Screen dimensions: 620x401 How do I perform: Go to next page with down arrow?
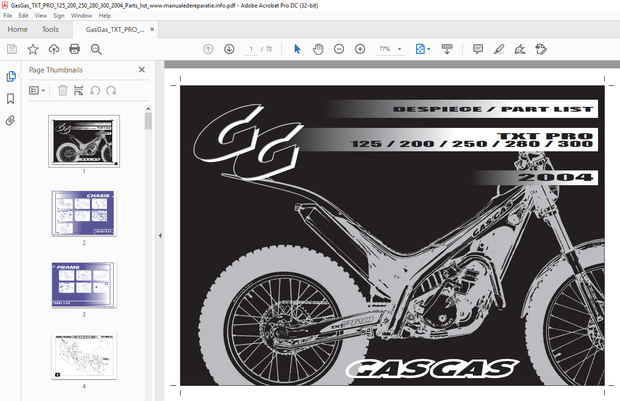[229, 49]
